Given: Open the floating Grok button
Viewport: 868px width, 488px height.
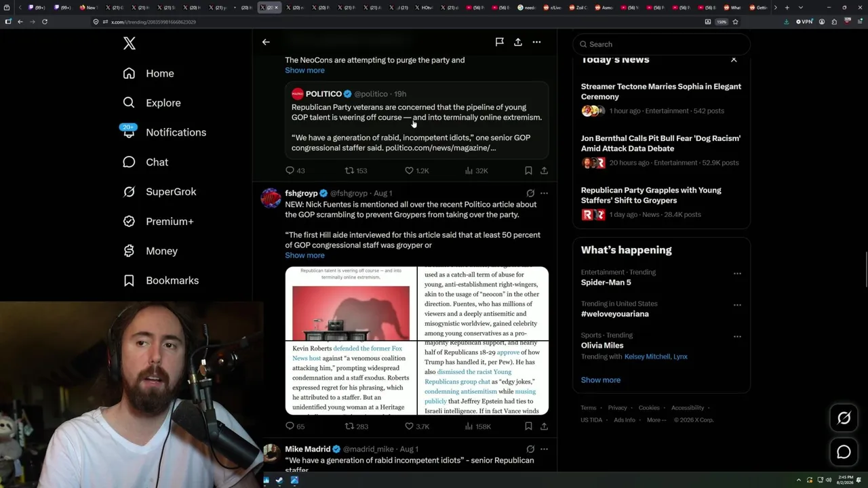Looking at the screenshot, I should click(x=844, y=418).
